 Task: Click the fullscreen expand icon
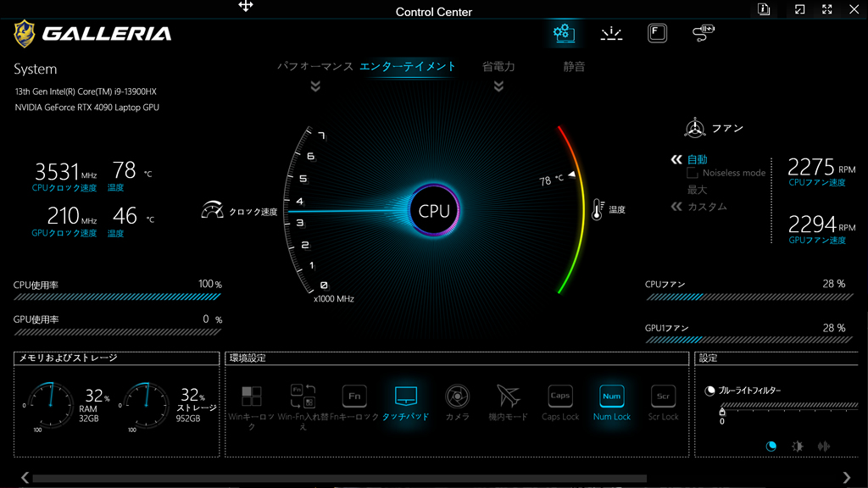click(827, 9)
